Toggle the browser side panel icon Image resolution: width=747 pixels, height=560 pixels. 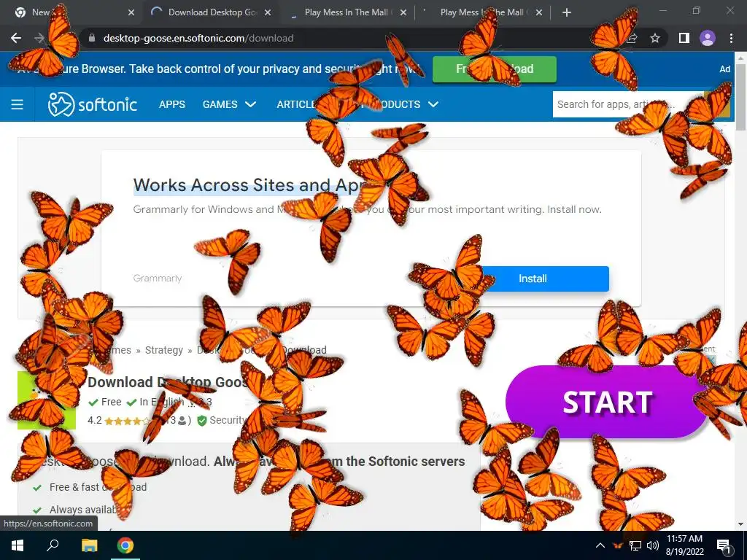[684, 38]
